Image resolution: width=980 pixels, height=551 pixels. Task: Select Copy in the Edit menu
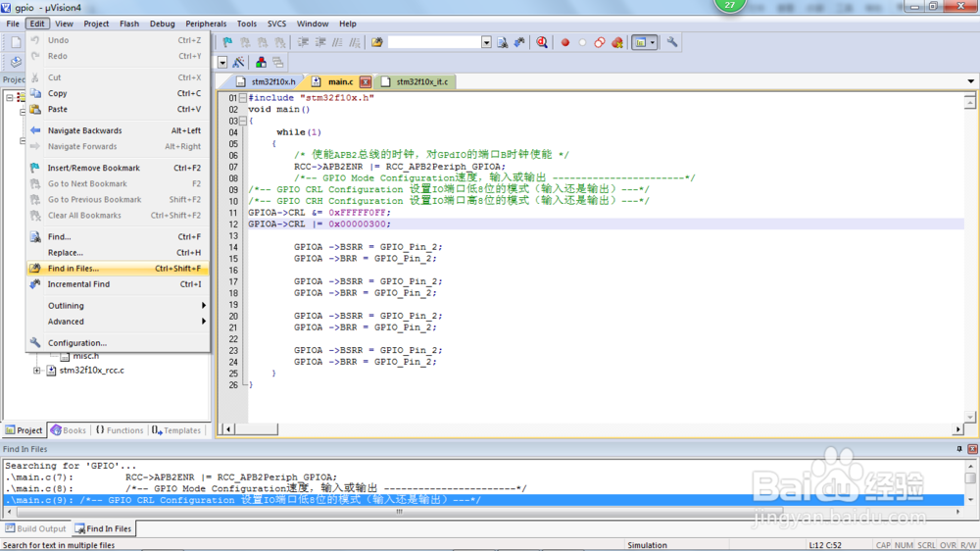point(119,93)
